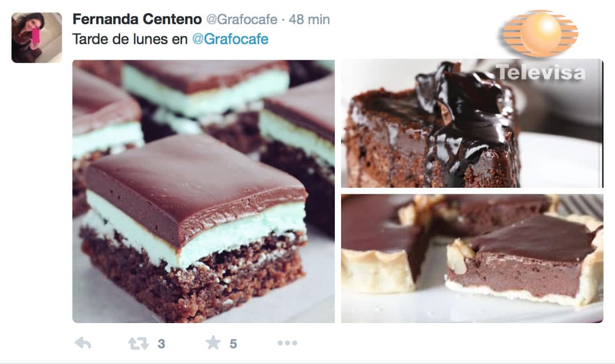
Task: Click the reply arrow icon
Action: [83, 343]
